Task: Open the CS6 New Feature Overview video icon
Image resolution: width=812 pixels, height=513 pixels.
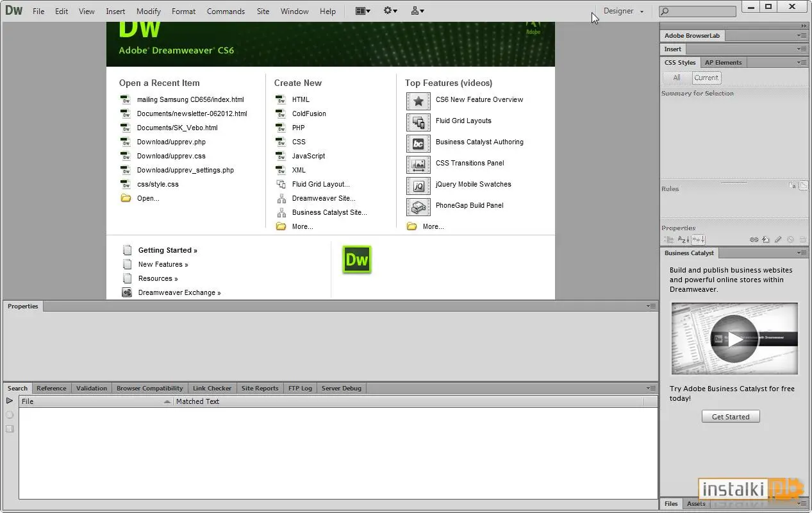Action: pos(418,101)
